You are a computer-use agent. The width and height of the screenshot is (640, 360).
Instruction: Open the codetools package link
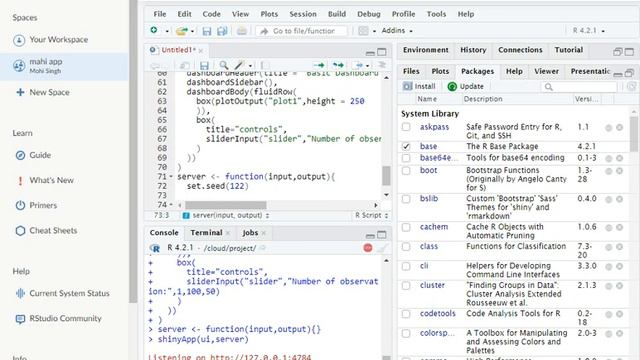(438, 313)
